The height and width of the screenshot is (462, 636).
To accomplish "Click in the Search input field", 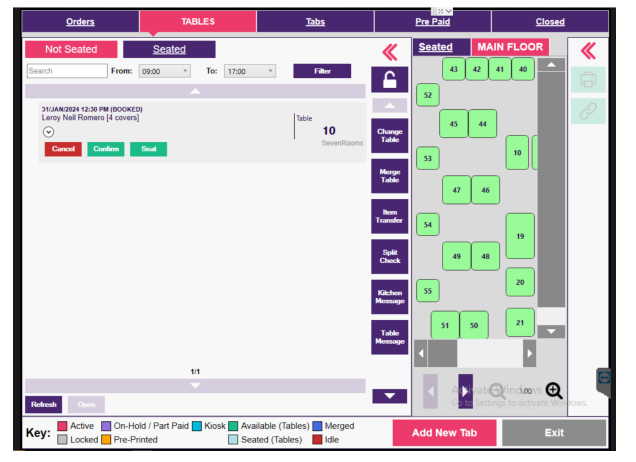I will point(66,71).
